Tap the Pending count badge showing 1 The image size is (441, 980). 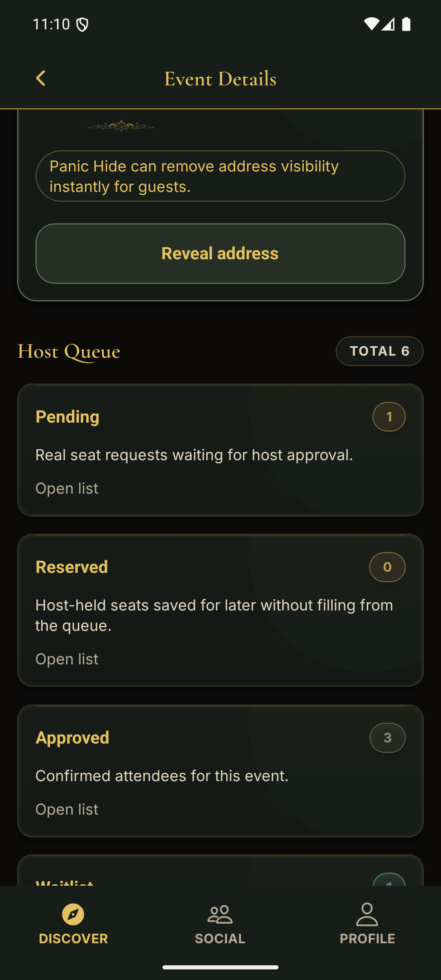click(x=388, y=416)
